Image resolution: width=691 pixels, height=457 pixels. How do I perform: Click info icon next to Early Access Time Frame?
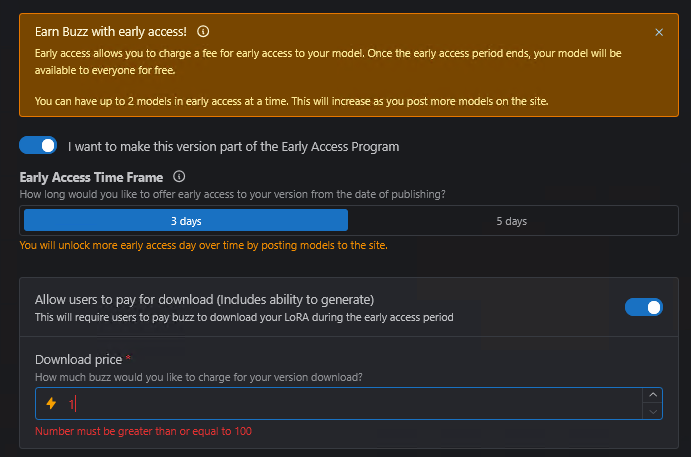pyautogui.click(x=180, y=176)
